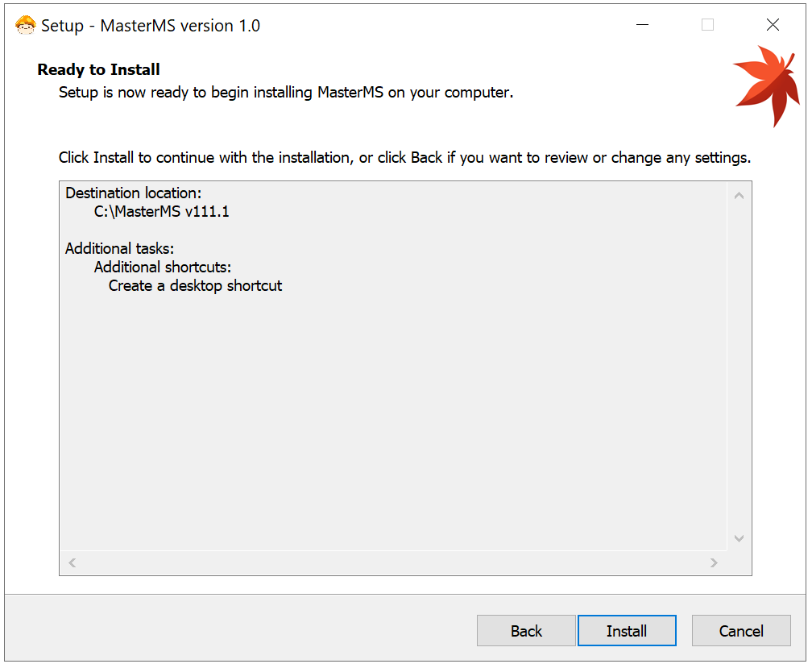The height and width of the screenshot is (668, 812).
Task: Click the "Destination location:" line
Action: coord(134,193)
